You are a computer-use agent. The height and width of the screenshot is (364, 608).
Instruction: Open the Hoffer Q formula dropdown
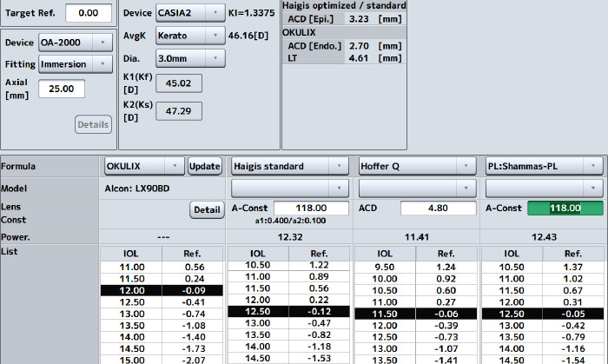tap(417, 166)
